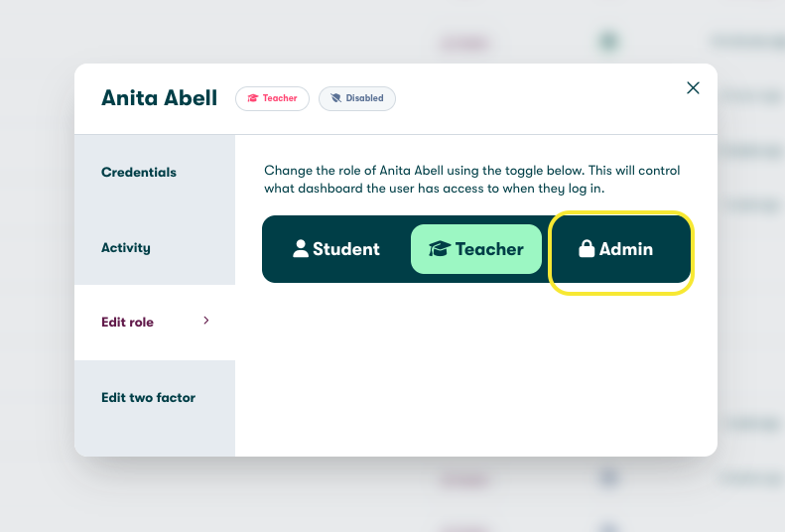Click the graduation cap icon in Teacher badge
785x532 pixels.
click(253, 98)
